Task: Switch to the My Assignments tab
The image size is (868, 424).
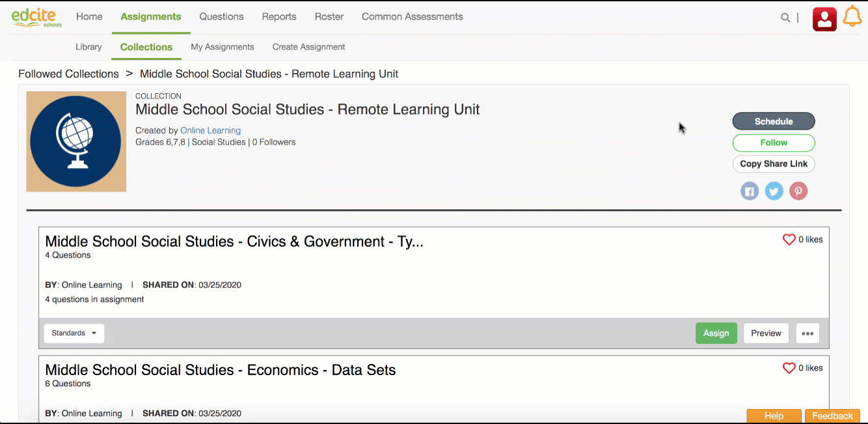Action: pos(223,47)
